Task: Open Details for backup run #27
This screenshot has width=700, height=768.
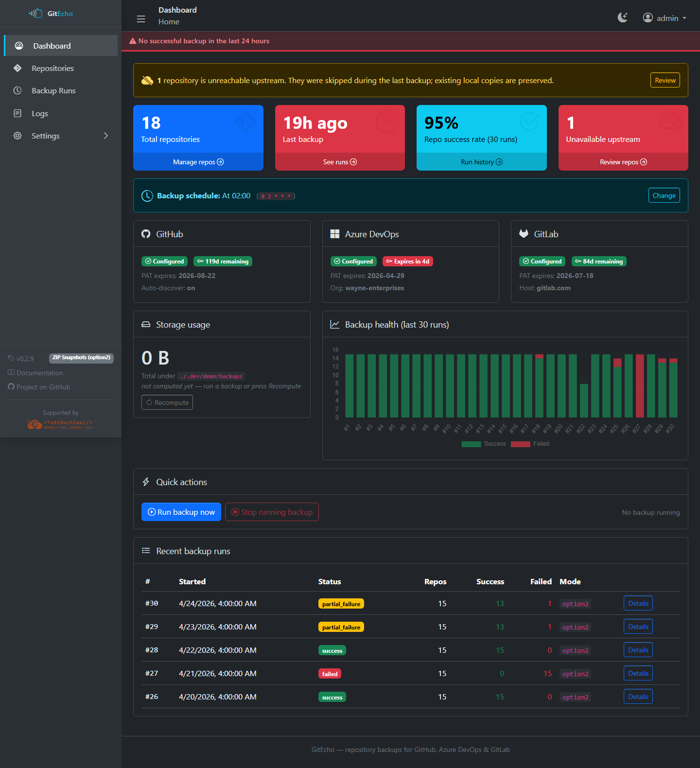Action: click(638, 673)
